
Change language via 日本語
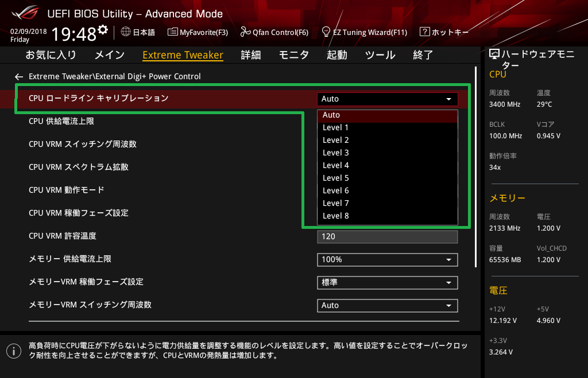click(x=144, y=33)
